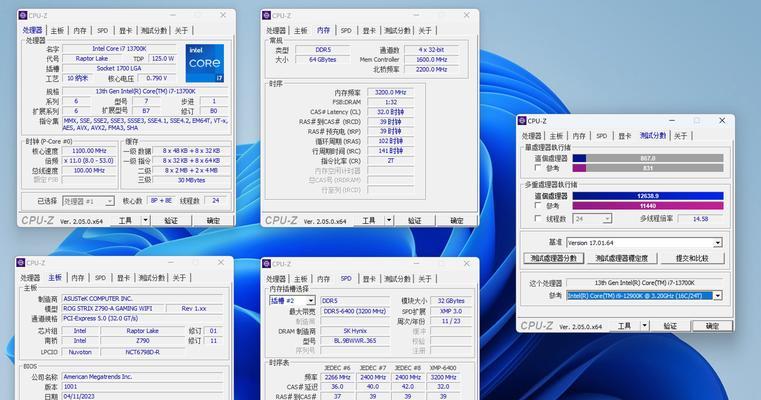
Task: Close the SPD CPU-Z window
Action: click(x=466, y=263)
